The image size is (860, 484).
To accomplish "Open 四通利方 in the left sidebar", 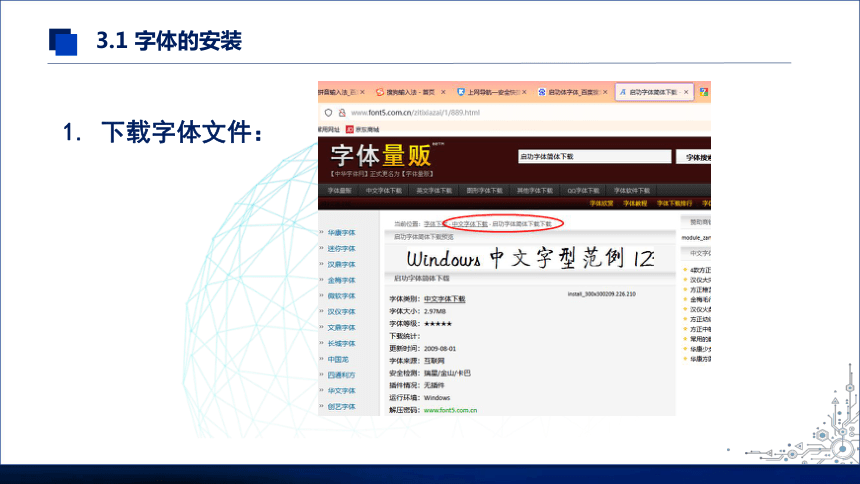I will pos(342,375).
